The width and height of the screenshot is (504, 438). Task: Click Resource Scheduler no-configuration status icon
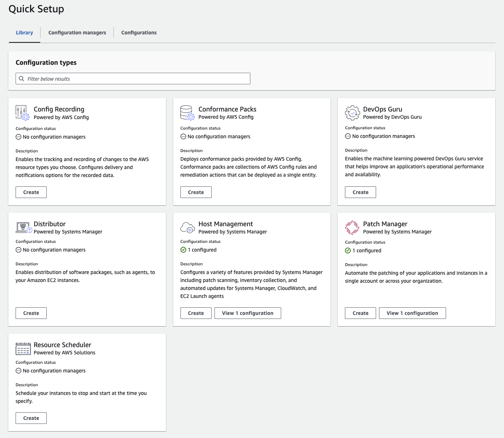[x=18, y=371]
